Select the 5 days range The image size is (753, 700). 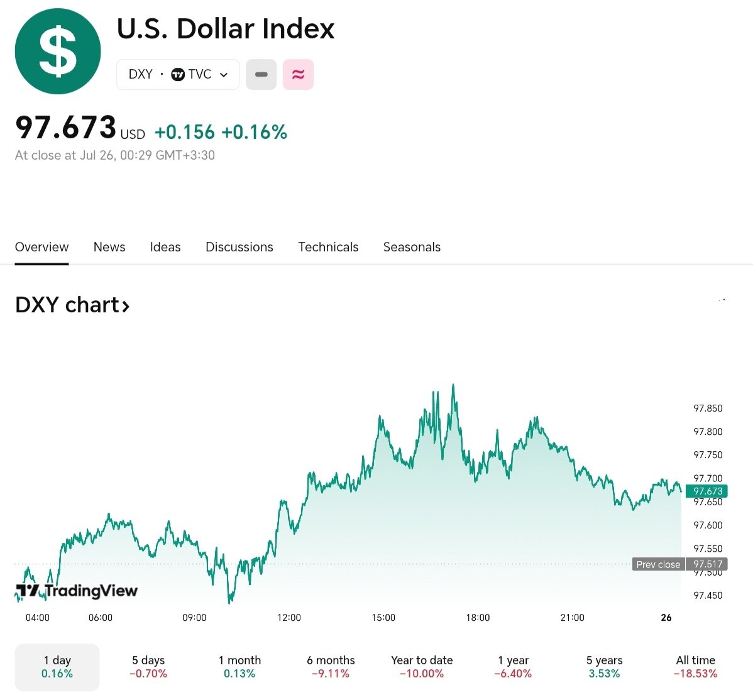coord(149,667)
